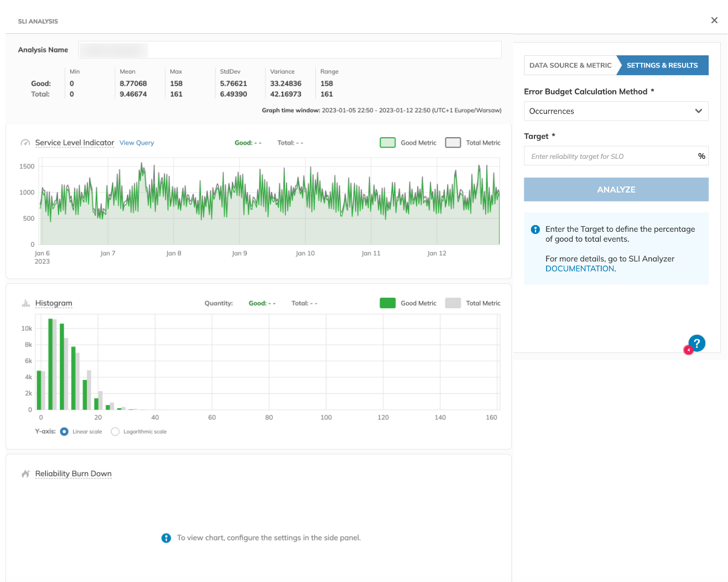
Task: Switch to Data Source & Metric tab
Action: [x=570, y=65]
